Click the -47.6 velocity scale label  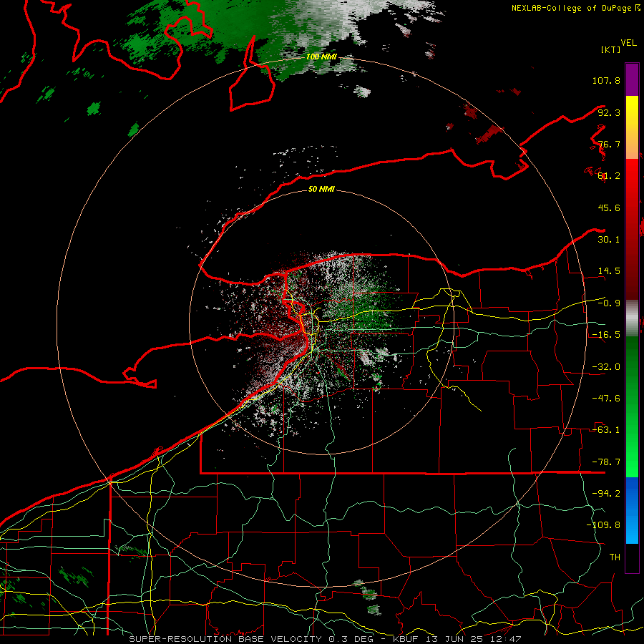tap(606, 399)
